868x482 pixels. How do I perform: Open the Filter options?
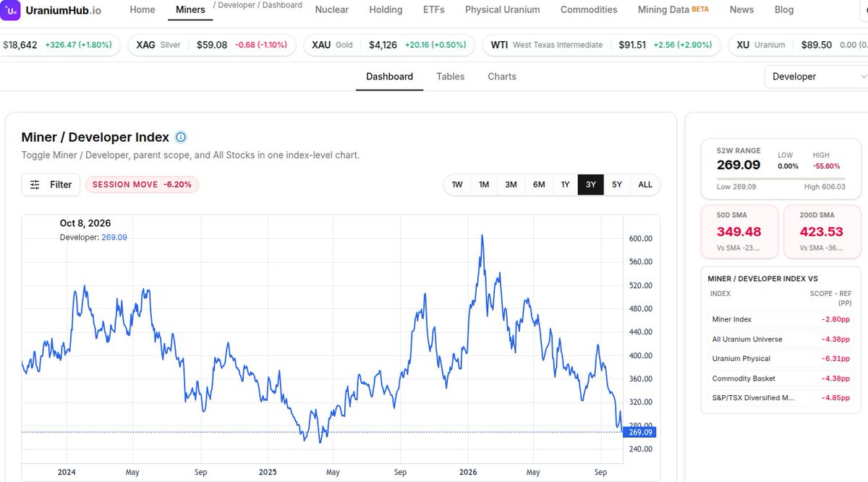[x=51, y=185]
